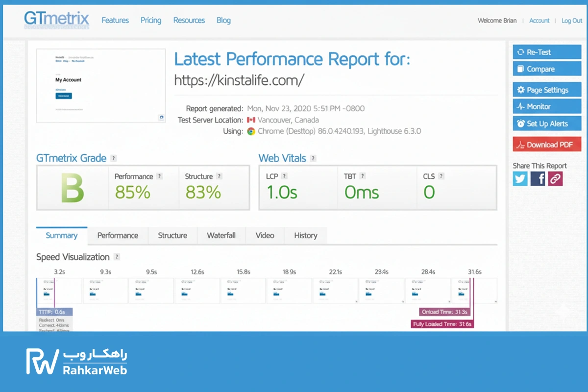Image resolution: width=588 pixels, height=392 pixels.
Task: Share report via Twitter icon
Action: 520,178
